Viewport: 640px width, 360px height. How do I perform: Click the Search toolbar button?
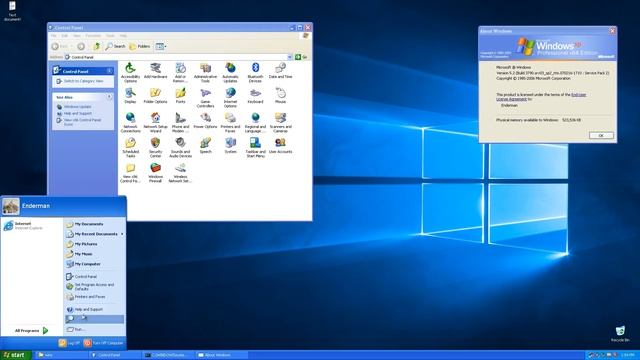pyautogui.click(x=115, y=47)
